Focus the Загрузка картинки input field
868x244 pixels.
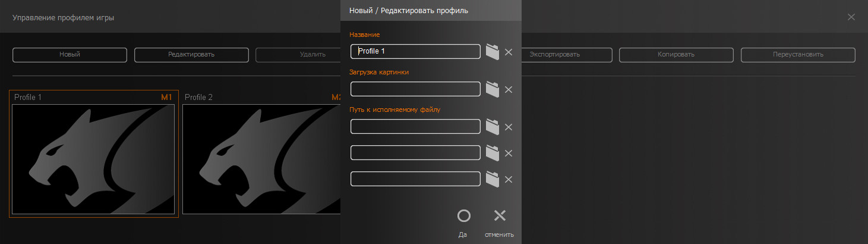(x=415, y=89)
